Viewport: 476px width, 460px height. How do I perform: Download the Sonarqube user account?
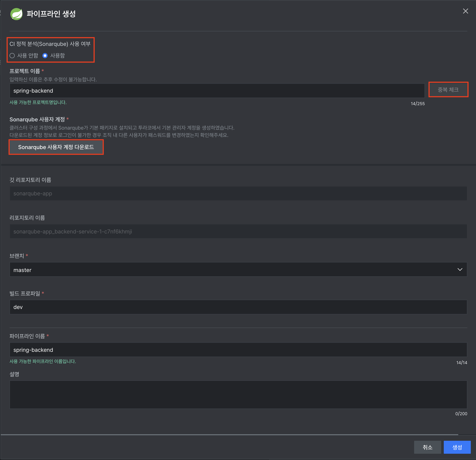[56, 147]
